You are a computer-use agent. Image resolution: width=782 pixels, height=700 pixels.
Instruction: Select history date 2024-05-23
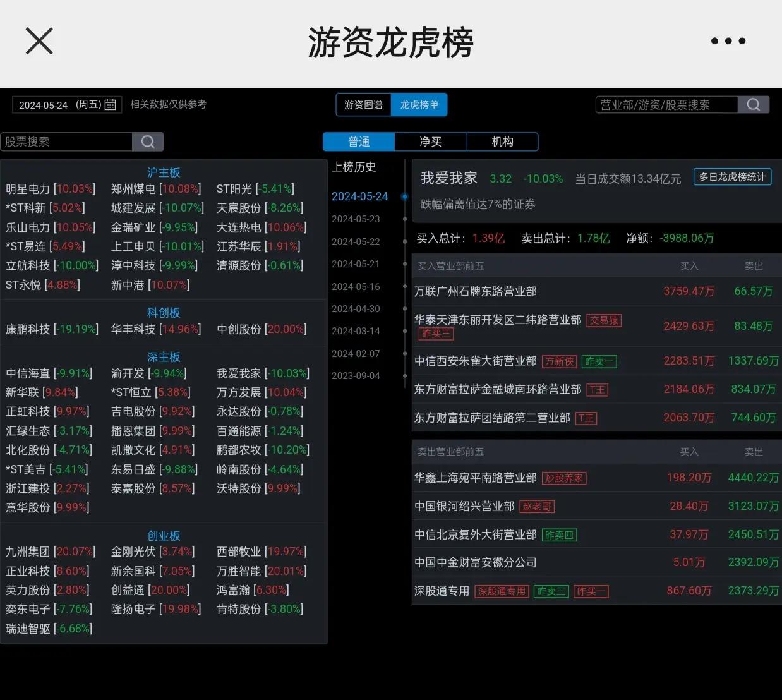356,219
